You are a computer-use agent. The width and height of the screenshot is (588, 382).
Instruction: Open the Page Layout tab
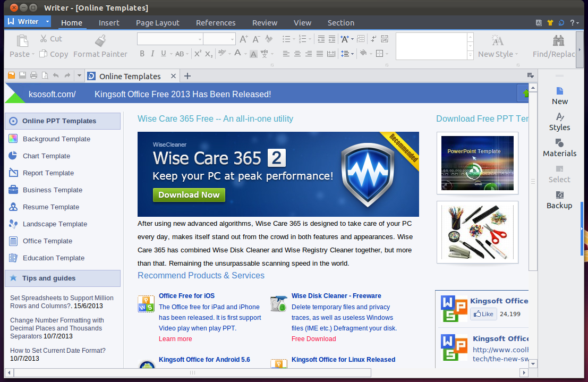(x=158, y=23)
